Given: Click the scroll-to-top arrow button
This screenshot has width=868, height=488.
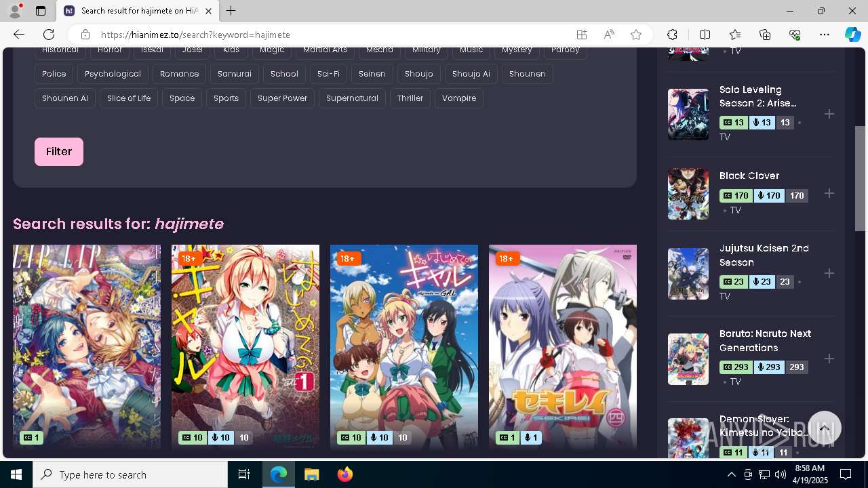Looking at the screenshot, I should pos(824,428).
